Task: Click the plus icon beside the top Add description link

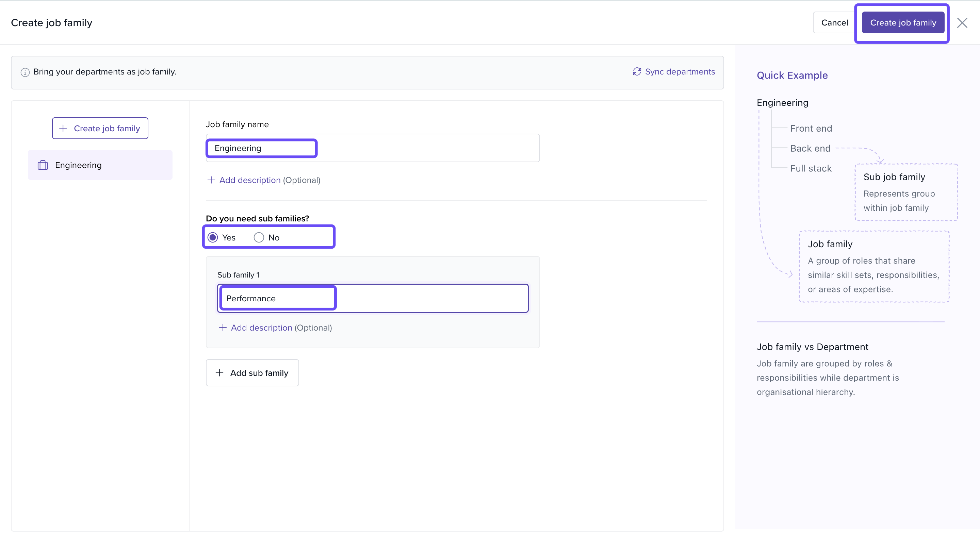Action: tap(211, 180)
